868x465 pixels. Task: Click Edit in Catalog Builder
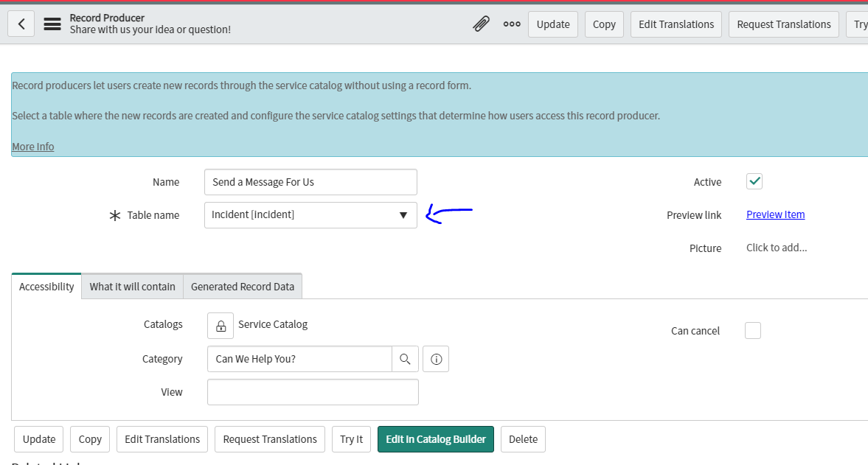[435, 438]
